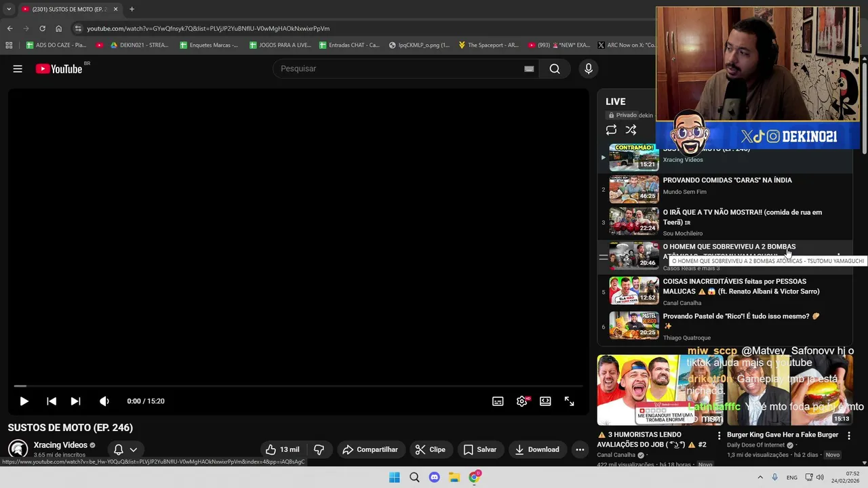This screenshot has width=868, height=488.
Task: Toggle playlist shuffle icon
Action: pyautogui.click(x=631, y=130)
